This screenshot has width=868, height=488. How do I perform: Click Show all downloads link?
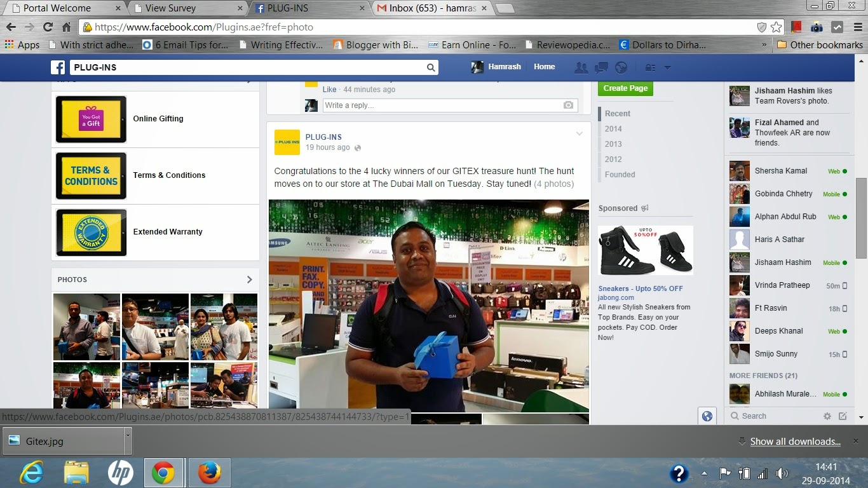click(x=795, y=442)
